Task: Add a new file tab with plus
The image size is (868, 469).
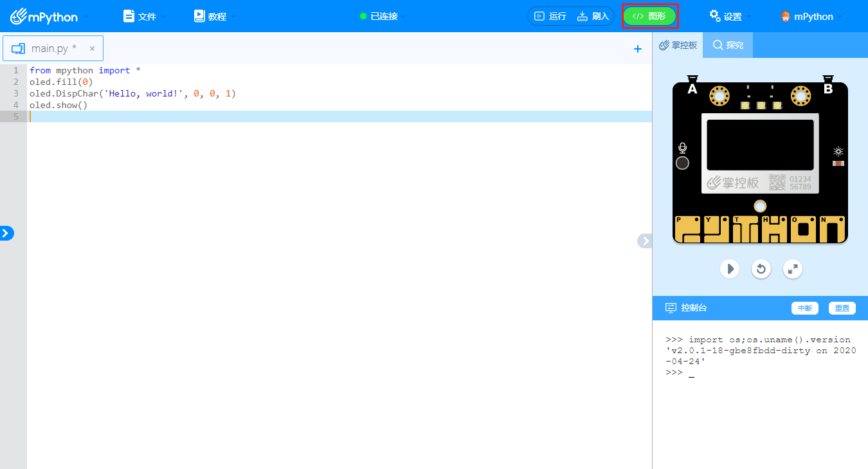Action: (x=638, y=49)
